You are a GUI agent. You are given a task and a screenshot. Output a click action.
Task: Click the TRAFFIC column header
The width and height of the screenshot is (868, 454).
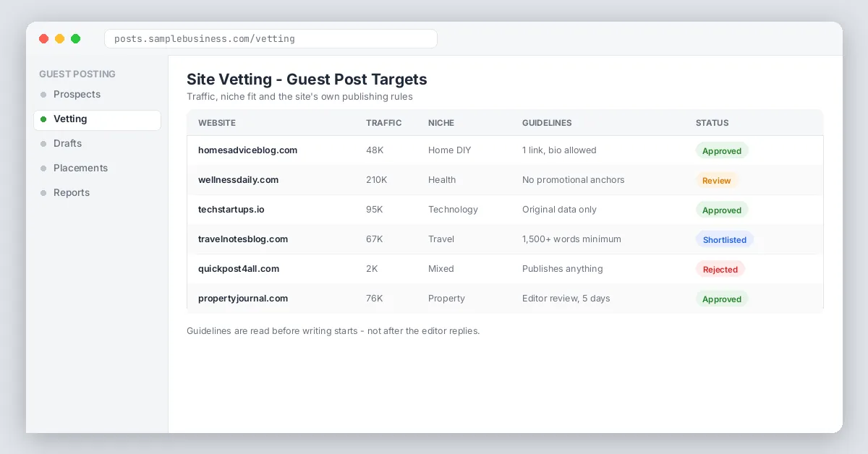384,123
